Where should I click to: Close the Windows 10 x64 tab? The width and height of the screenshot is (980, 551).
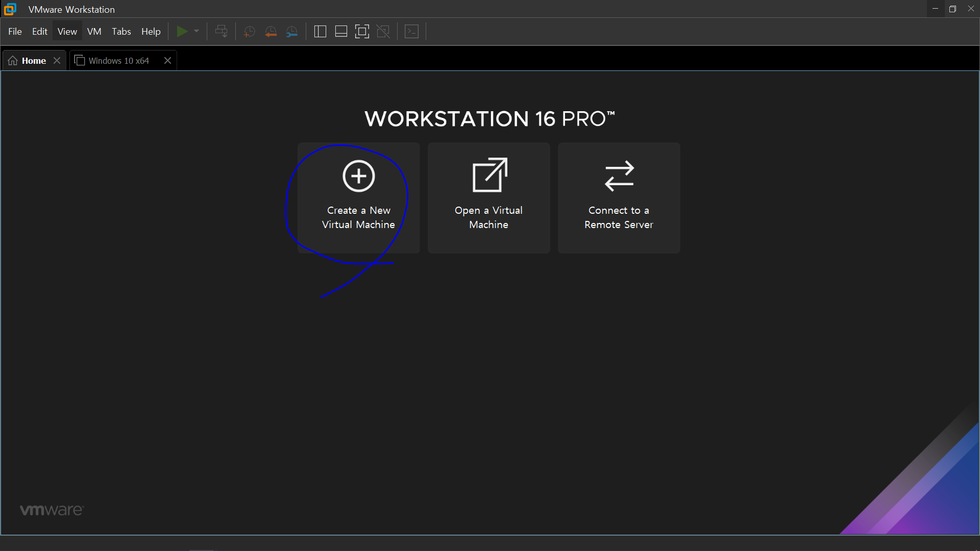tap(167, 61)
